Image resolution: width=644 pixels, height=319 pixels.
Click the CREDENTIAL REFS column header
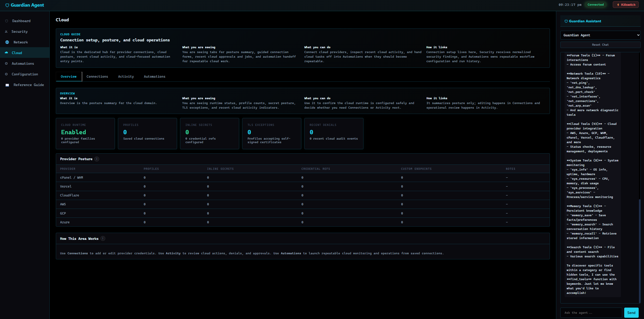click(316, 169)
